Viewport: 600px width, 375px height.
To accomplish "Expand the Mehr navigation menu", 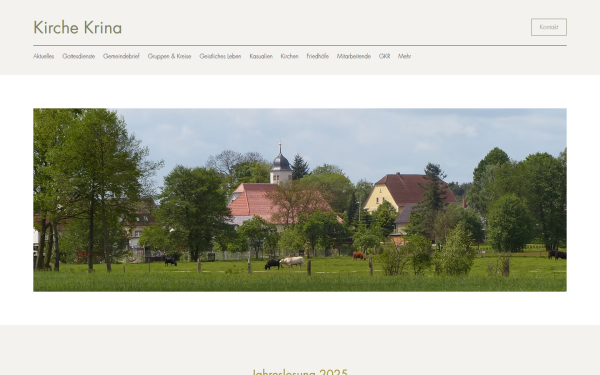I will coord(404,56).
